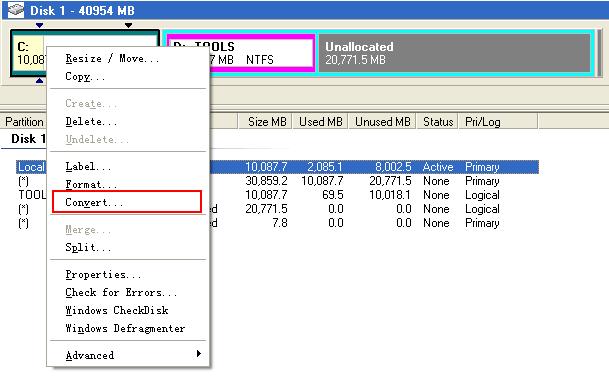This screenshot has width=609, height=385.
Task: Select Copy in the context menu
Action: [85, 77]
